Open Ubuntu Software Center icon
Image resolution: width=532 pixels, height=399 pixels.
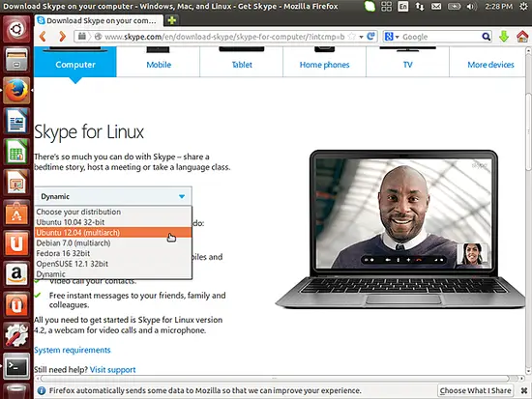coord(16,213)
